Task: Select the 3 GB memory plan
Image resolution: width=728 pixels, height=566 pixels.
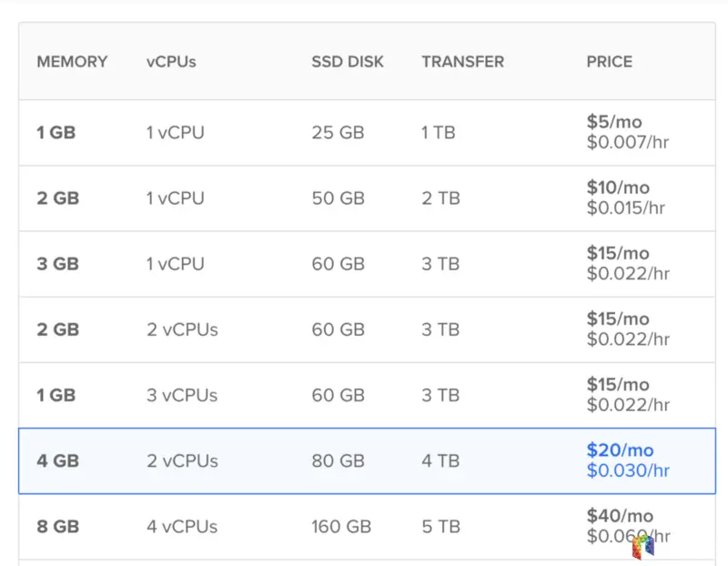Action: (57, 264)
